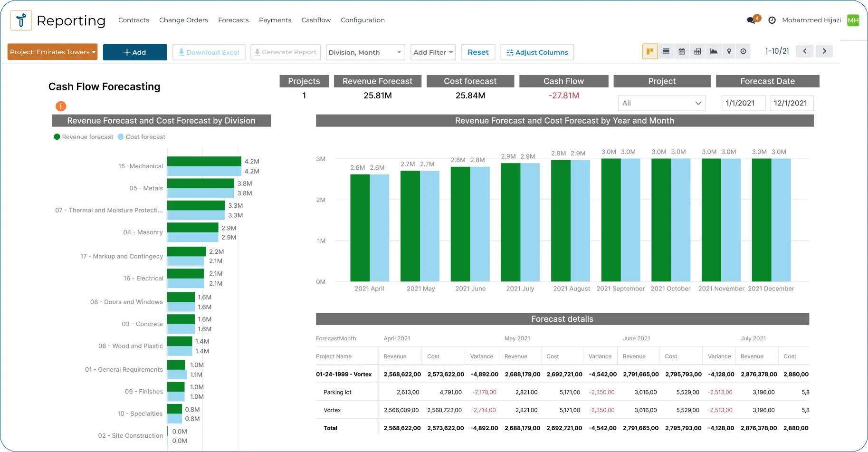
Task: Select the spreadsheet grid view icon
Action: 697,51
